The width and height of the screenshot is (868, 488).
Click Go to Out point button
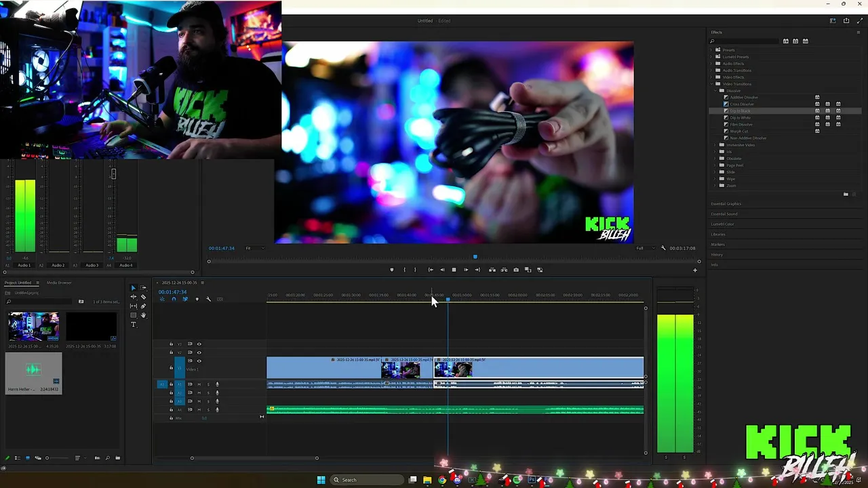(x=477, y=270)
